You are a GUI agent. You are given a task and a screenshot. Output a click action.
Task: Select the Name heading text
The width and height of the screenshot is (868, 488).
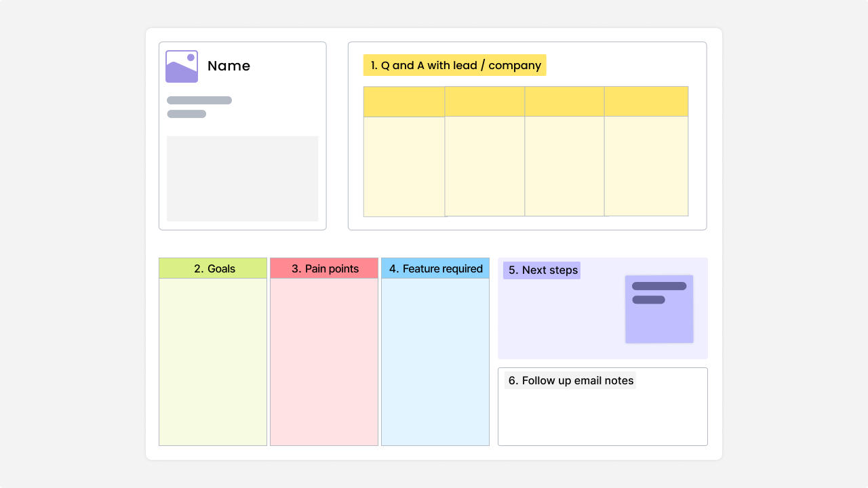point(229,66)
